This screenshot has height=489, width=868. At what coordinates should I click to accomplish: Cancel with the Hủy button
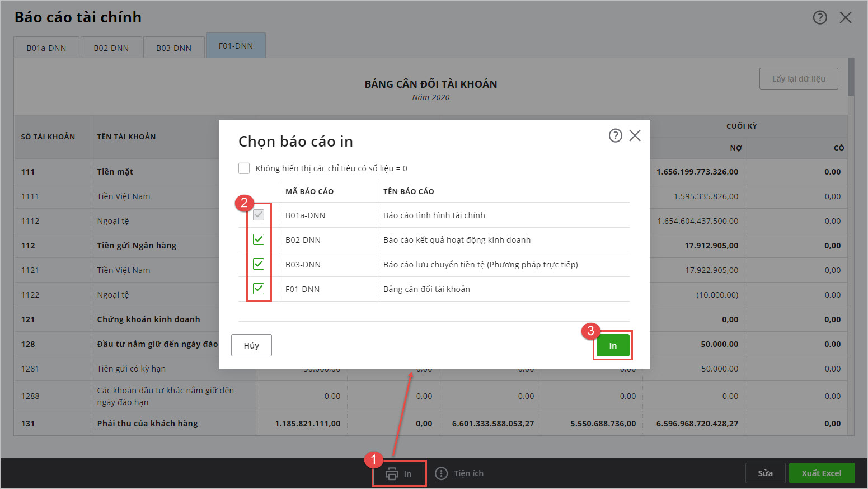[251, 345]
